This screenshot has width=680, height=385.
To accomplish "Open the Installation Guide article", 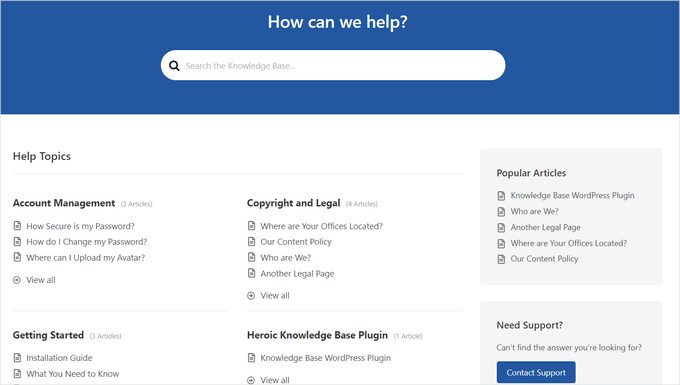I will click(x=59, y=358).
